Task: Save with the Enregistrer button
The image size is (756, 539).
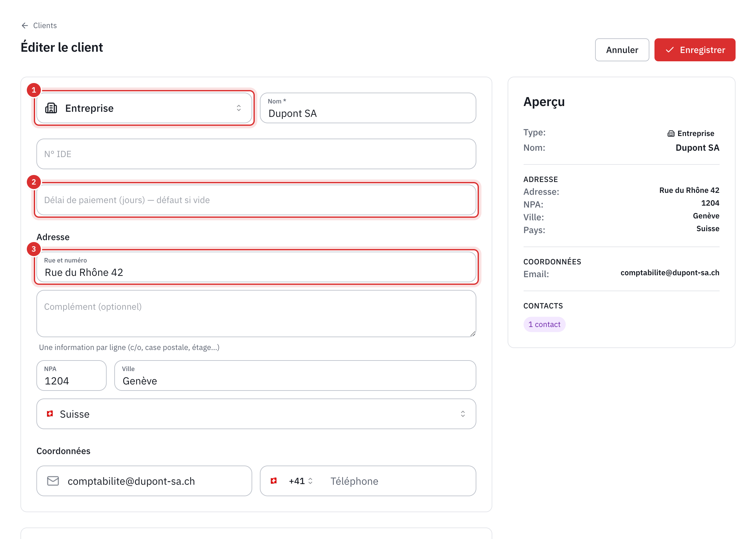Action: (x=695, y=50)
